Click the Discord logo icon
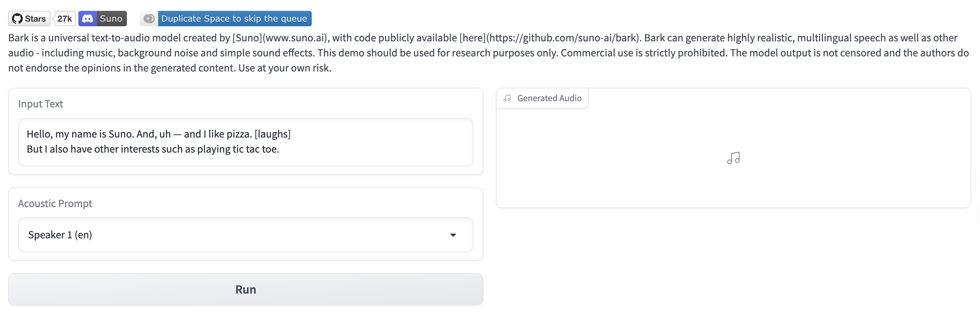This screenshot has width=980, height=316. [x=88, y=19]
